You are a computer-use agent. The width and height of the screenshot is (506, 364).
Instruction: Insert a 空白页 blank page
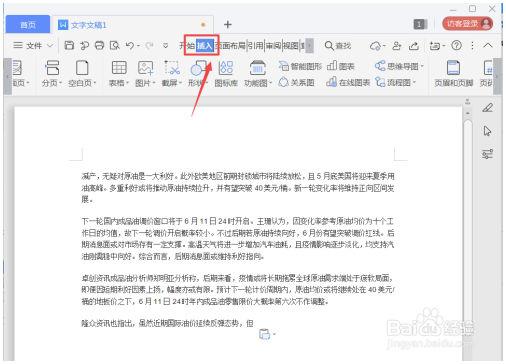coord(82,74)
